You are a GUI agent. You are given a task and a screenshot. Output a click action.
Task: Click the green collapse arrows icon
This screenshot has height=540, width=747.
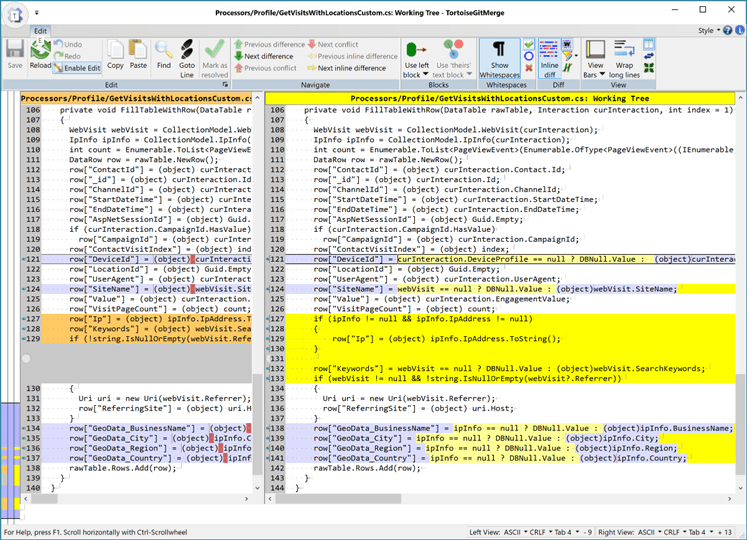click(649, 68)
